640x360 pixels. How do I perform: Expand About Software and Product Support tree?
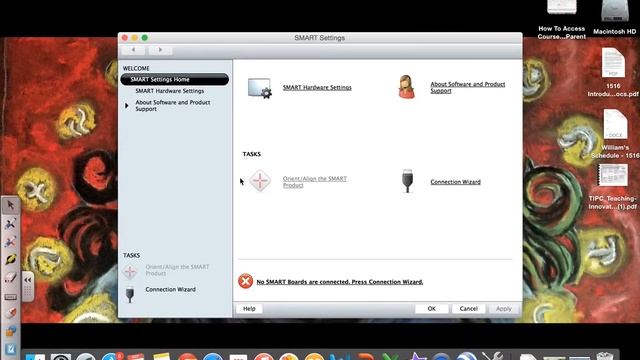pos(127,106)
